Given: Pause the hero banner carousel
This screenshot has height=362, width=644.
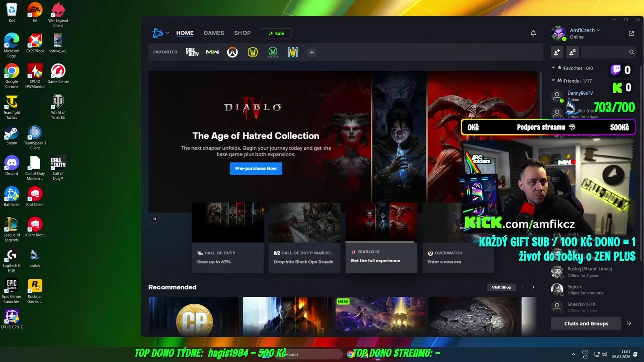Looking at the screenshot, I should pyautogui.click(x=155, y=219).
